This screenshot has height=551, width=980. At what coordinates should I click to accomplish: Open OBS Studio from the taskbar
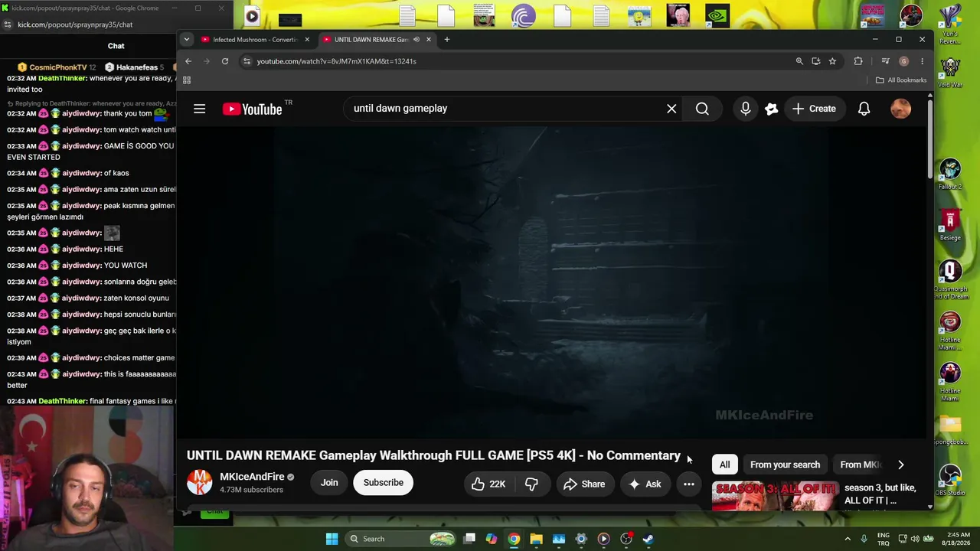pos(626,539)
